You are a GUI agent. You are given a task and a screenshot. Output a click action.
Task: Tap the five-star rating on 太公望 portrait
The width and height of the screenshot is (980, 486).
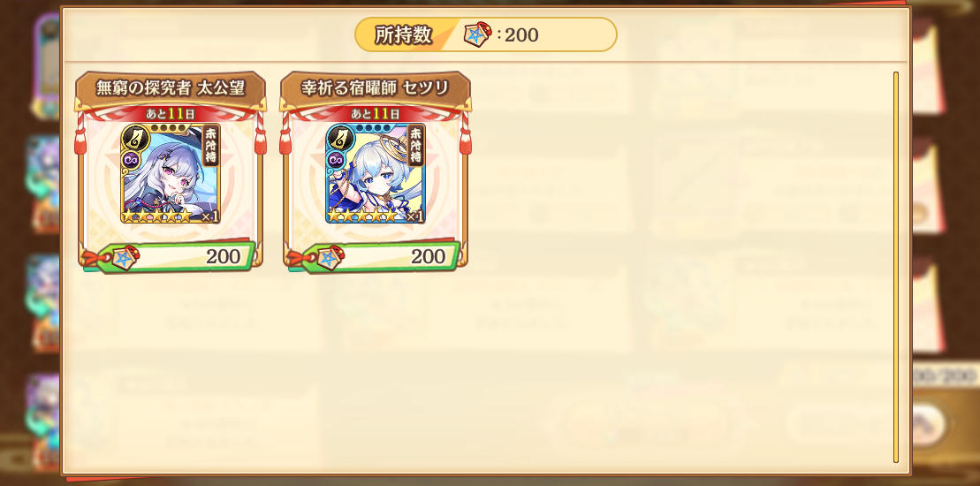156,216
